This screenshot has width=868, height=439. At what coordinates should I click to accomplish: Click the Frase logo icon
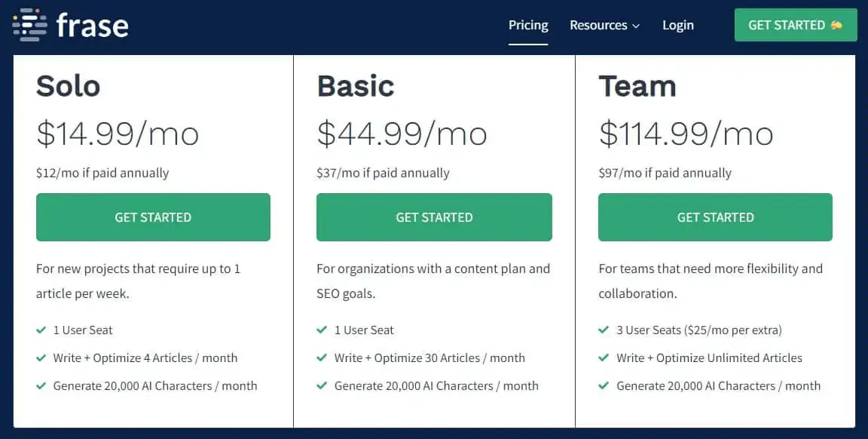[29, 25]
